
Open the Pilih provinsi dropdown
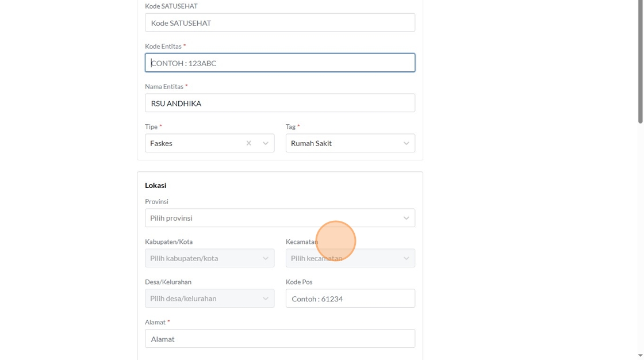click(270, 218)
